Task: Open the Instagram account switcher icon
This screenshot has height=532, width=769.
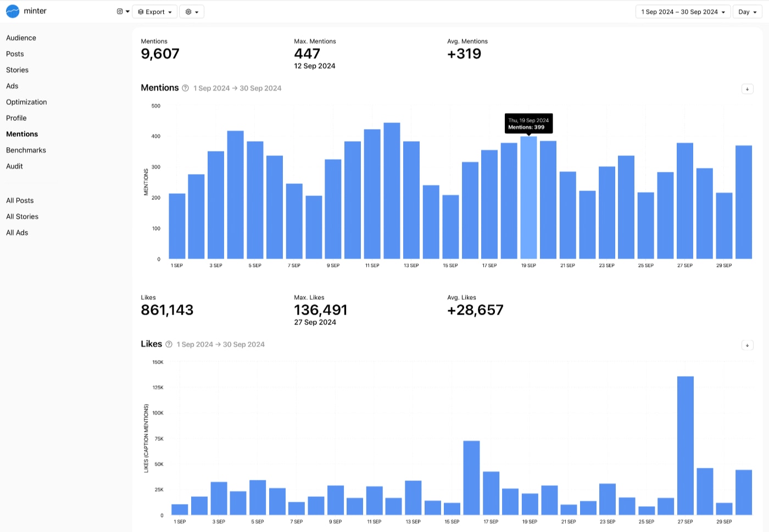Action: coord(123,12)
